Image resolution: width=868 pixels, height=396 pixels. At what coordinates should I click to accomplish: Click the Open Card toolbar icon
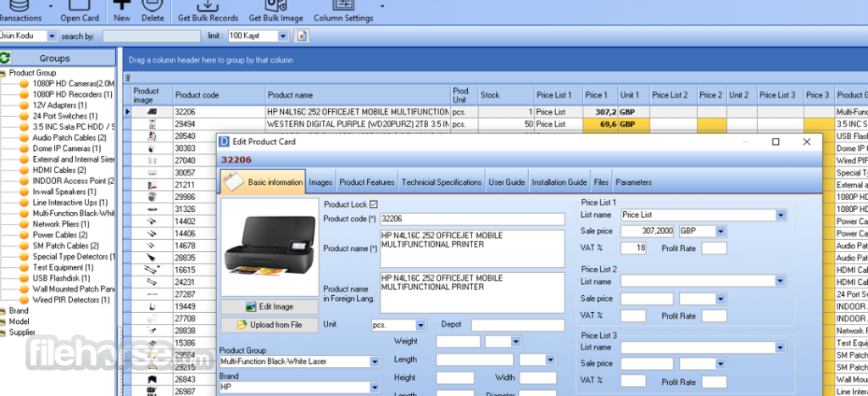80,5
